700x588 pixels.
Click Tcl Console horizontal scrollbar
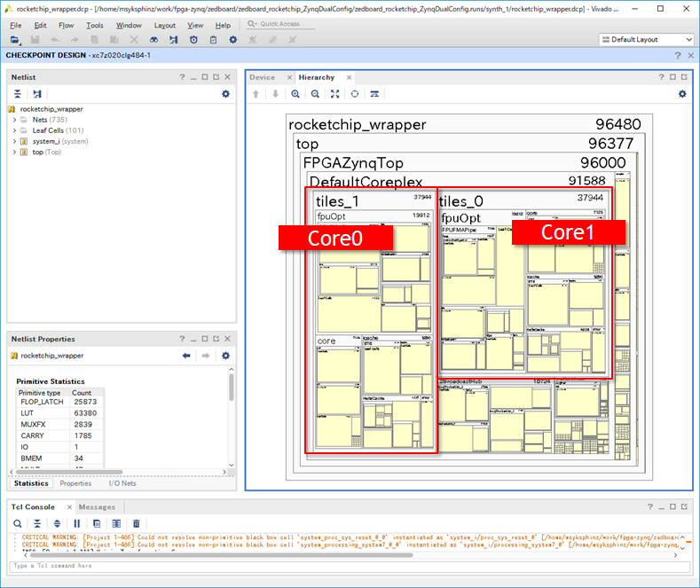coord(222,555)
